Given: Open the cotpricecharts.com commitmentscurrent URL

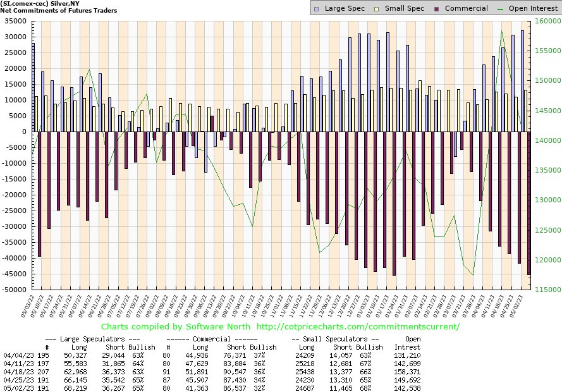Looking at the screenshot, I should [358, 327].
